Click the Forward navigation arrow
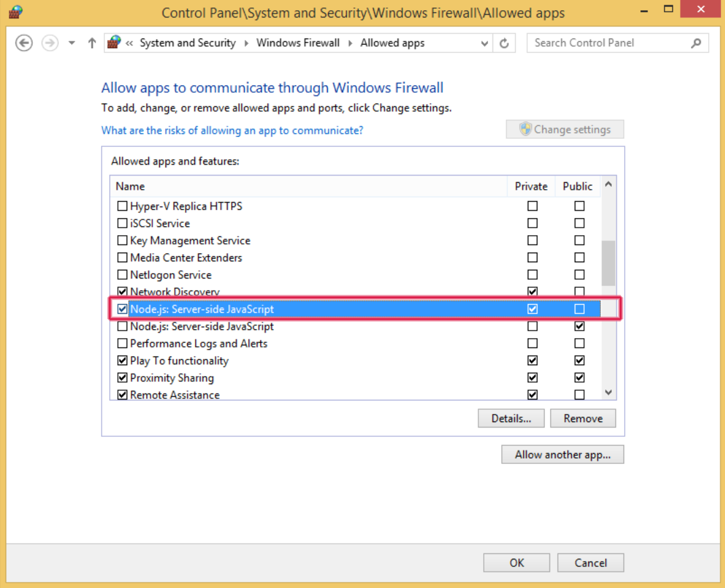This screenshot has height=588, width=725. pos(50,43)
